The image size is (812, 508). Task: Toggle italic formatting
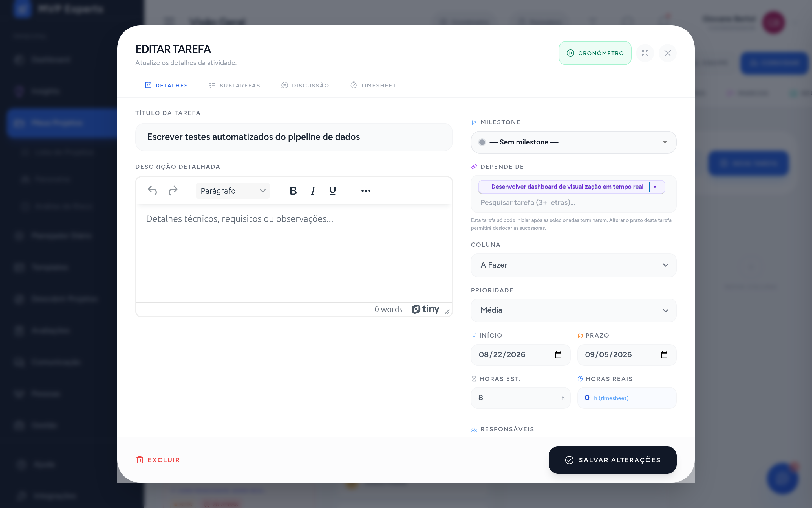[313, 190]
